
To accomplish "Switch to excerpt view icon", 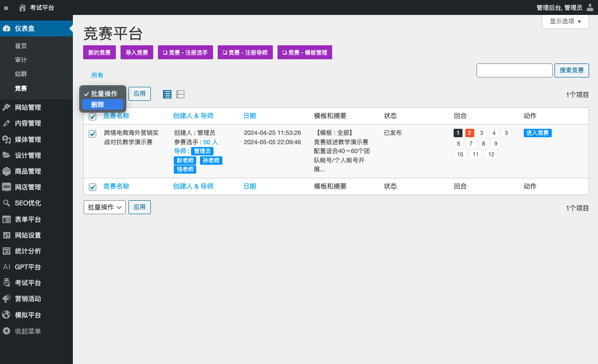I will point(180,94).
